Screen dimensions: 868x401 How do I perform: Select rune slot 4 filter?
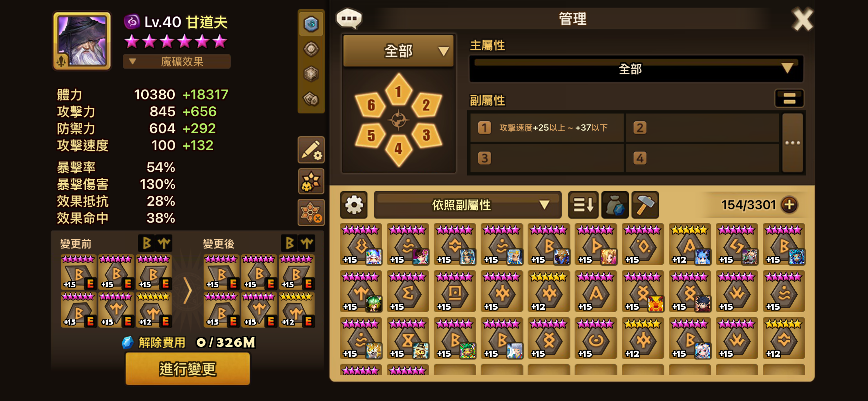click(x=398, y=149)
